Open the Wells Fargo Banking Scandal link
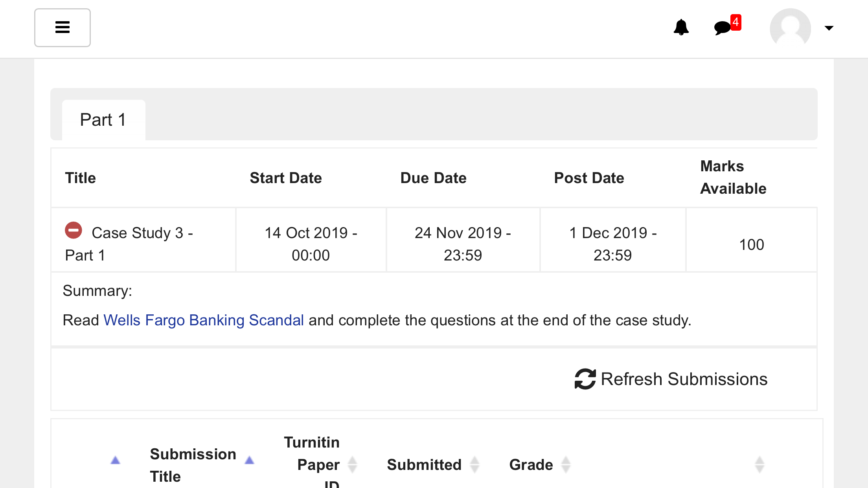Viewport: 868px width, 488px height. click(204, 320)
